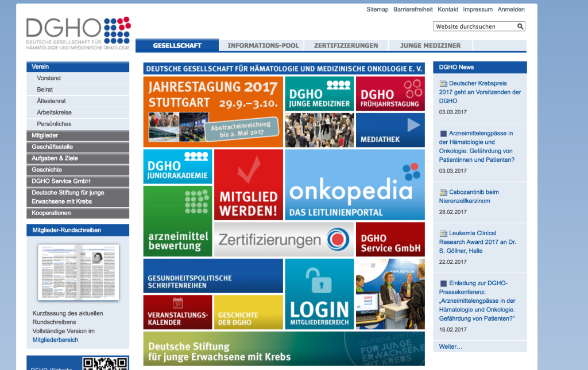Switch to the Informations-Pool tab
This screenshot has width=588, height=370.
(263, 45)
